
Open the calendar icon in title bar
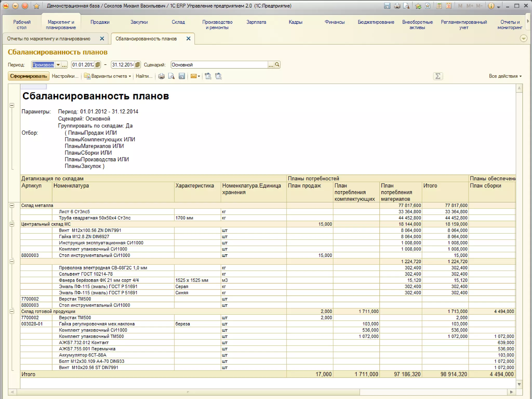tap(449, 6)
